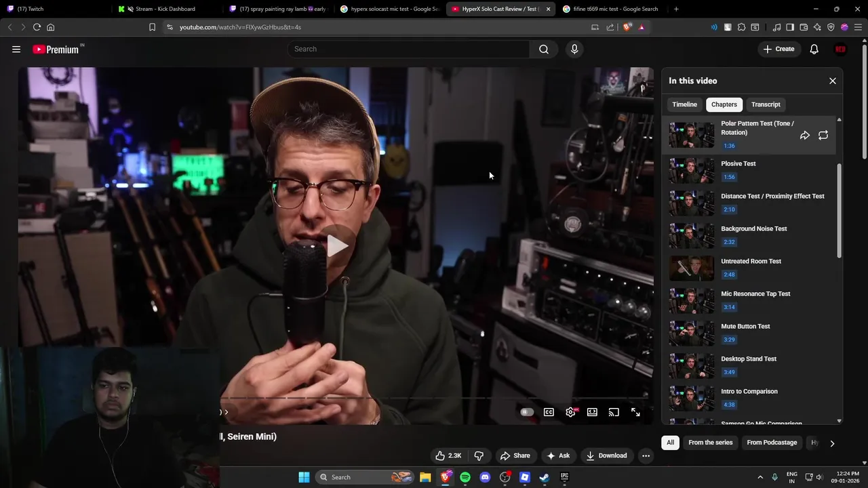Open the Ask AI button
The height and width of the screenshot is (488, 868).
coord(558,455)
